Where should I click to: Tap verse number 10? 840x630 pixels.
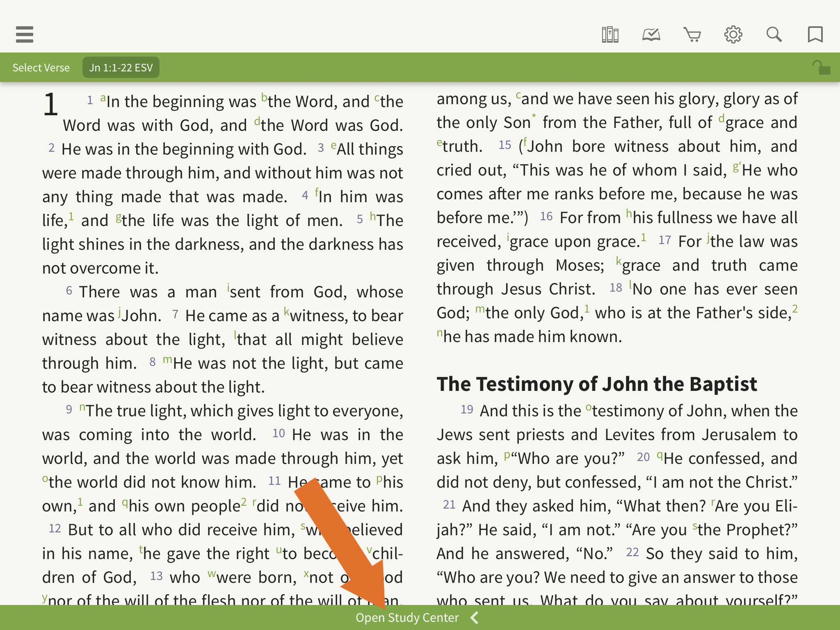pyautogui.click(x=278, y=433)
